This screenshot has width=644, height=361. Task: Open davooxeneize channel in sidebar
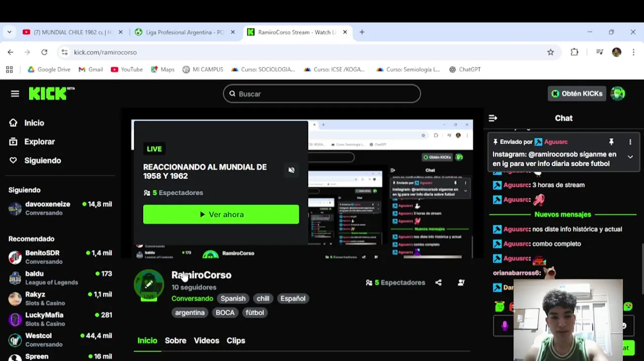tap(60, 208)
